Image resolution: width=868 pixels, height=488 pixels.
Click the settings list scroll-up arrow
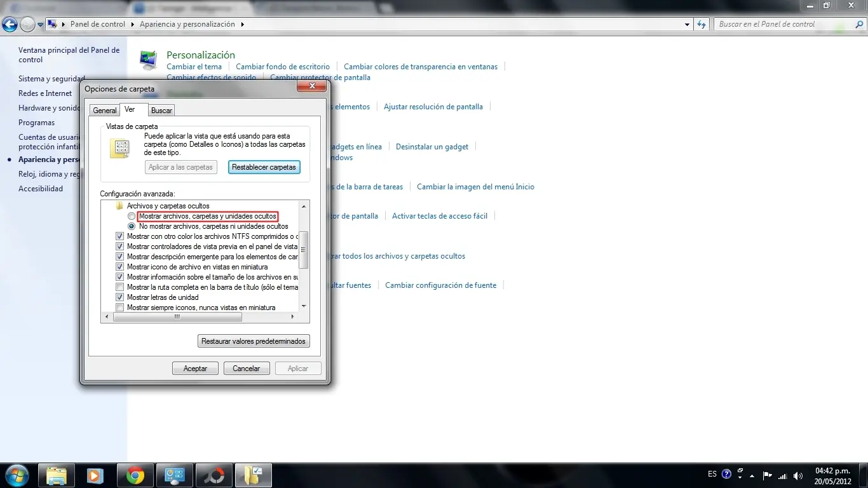pyautogui.click(x=304, y=207)
